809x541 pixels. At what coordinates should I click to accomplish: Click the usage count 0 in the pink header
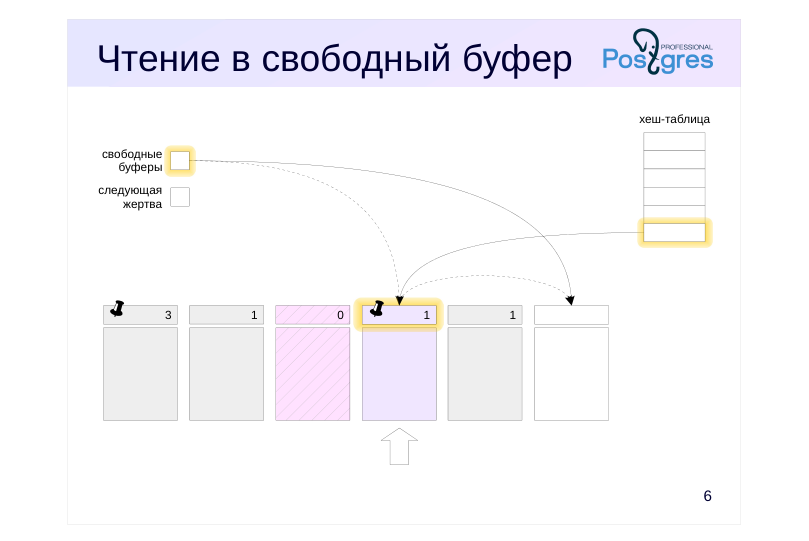click(341, 315)
